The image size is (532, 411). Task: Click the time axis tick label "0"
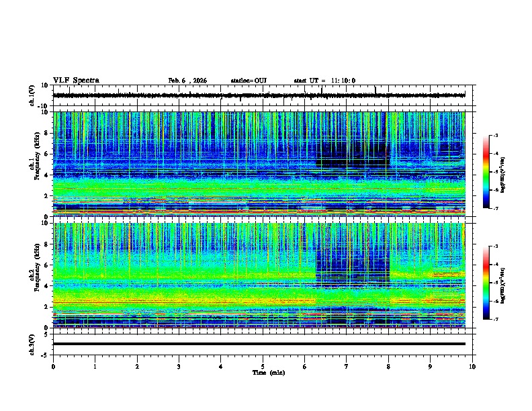53,367
